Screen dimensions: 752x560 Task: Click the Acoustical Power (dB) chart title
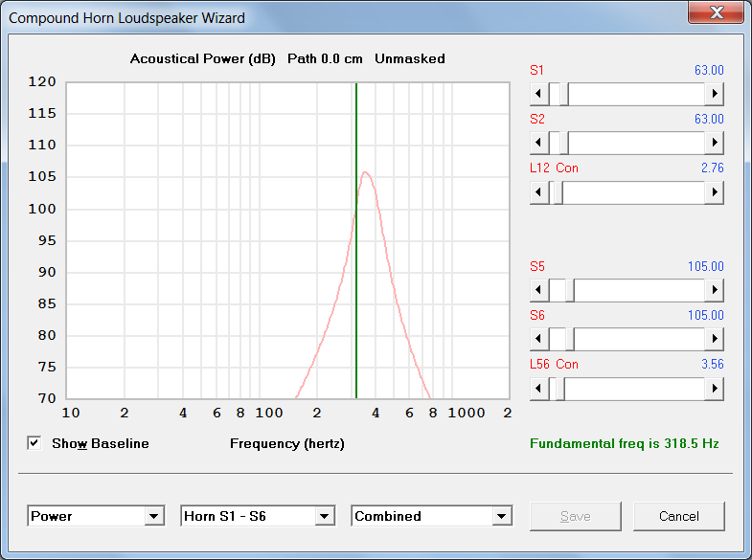pos(203,59)
